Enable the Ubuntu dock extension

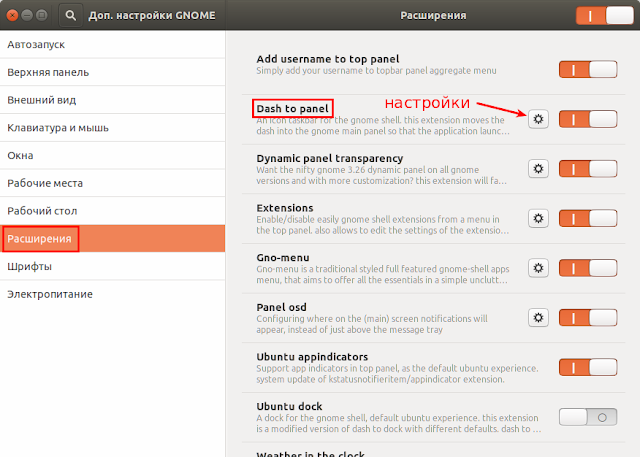588,417
